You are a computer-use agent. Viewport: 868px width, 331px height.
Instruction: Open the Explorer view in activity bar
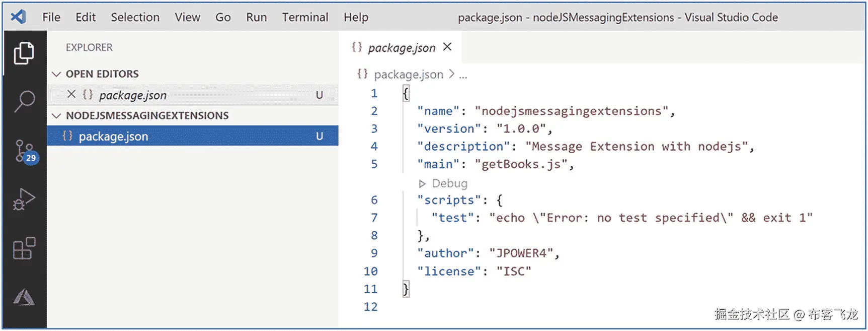(x=24, y=53)
